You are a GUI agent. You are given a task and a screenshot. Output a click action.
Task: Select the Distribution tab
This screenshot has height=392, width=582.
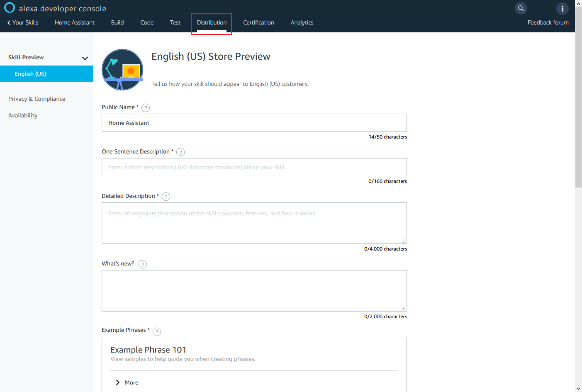(212, 22)
